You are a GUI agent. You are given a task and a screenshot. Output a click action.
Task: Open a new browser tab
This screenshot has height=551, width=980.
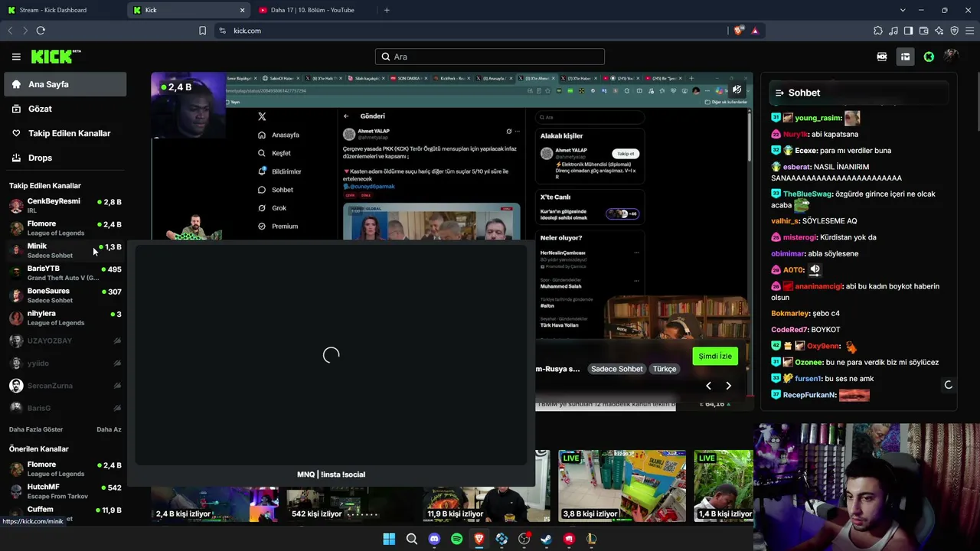(x=387, y=10)
